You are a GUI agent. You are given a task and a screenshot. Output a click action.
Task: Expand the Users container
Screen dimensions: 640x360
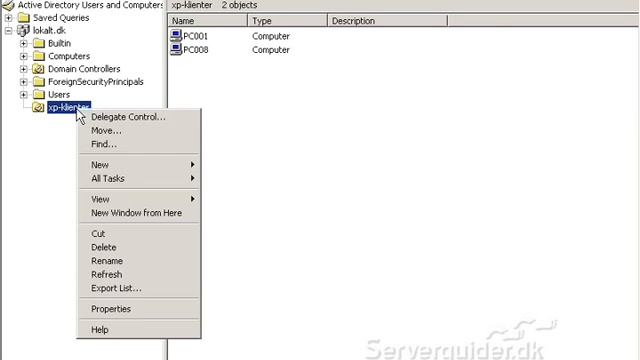[24, 94]
